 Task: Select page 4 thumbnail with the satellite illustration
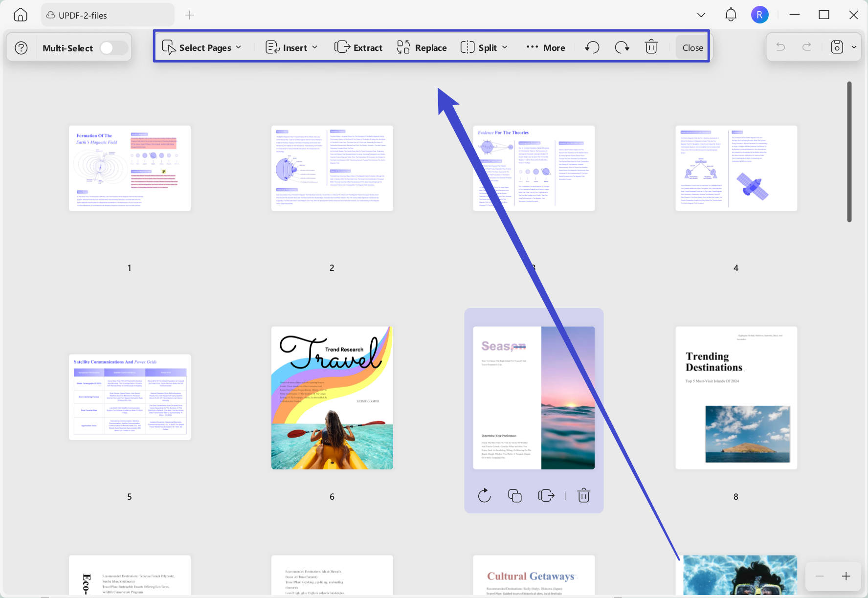coord(736,168)
